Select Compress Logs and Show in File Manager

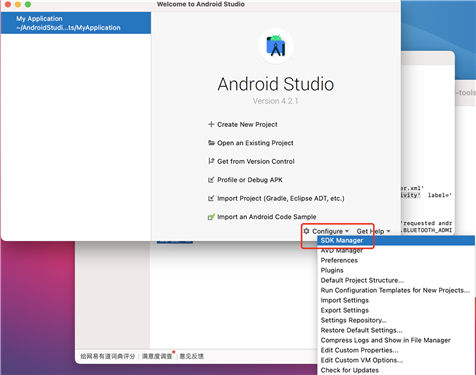click(396, 340)
